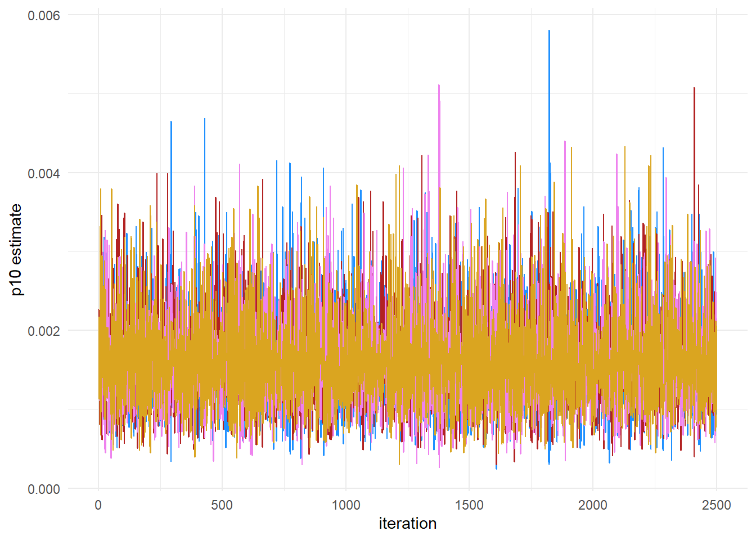Screen dimensions: 756x540
Task: Click the blue spike's tip just before iteration 500
Action: [x=205, y=119]
